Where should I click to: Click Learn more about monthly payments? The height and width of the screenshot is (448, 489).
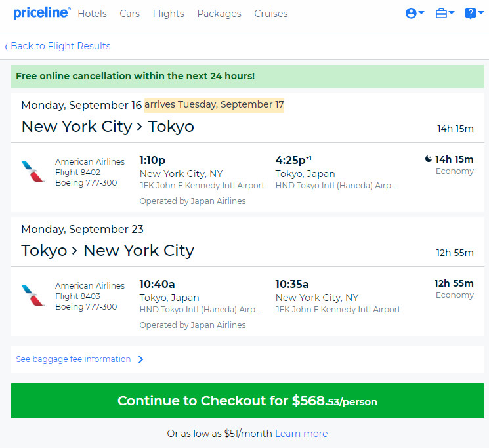click(x=301, y=434)
